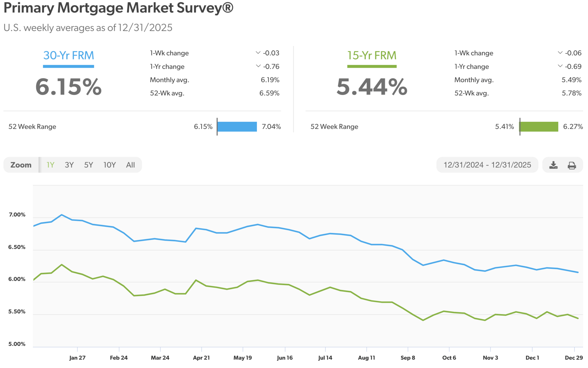The width and height of the screenshot is (588, 368).
Task: Click the Sep 8 x-axis tick label
Action: pos(408,358)
